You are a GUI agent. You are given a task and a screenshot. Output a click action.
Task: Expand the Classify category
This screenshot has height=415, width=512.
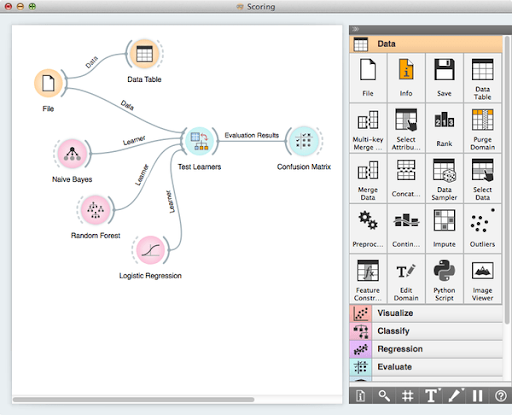pos(426,331)
